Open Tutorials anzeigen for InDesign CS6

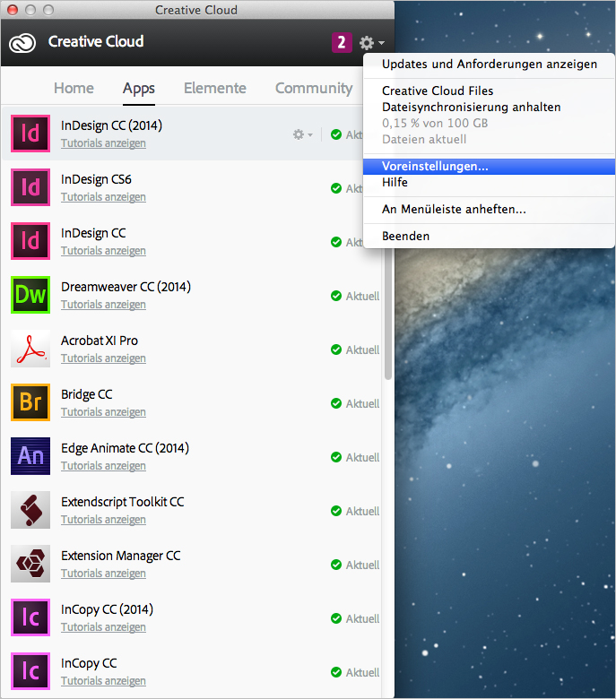pyautogui.click(x=103, y=197)
